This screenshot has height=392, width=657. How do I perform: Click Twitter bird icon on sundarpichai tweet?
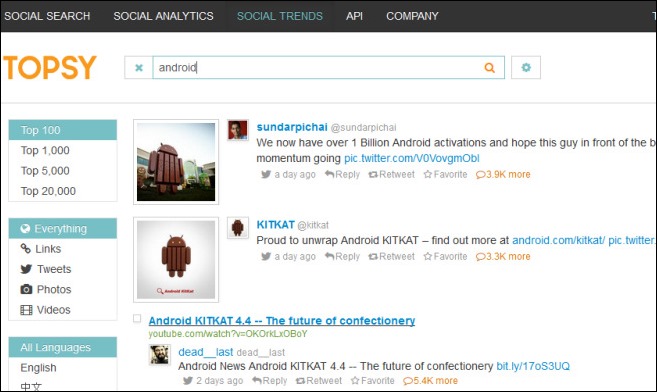click(266, 174)
